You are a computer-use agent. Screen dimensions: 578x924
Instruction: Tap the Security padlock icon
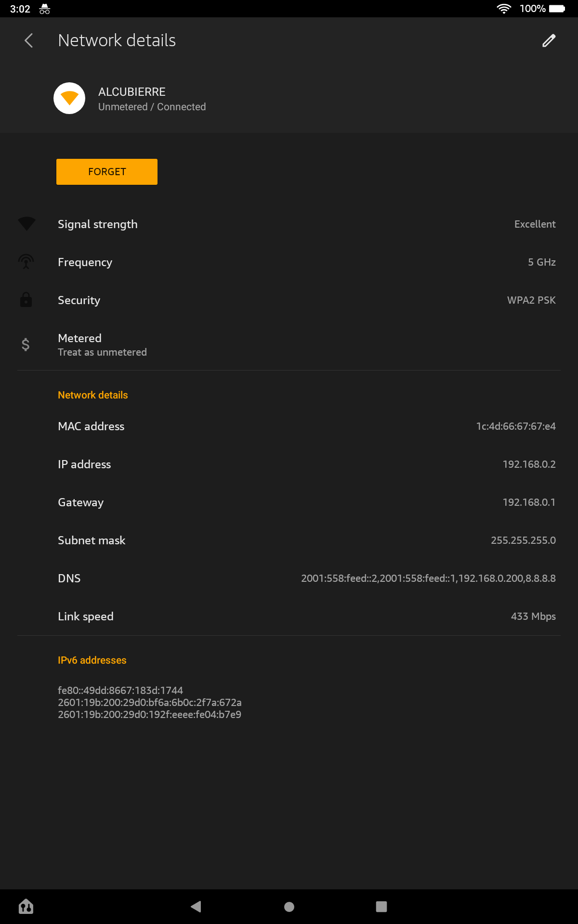[x=26, y=300]
